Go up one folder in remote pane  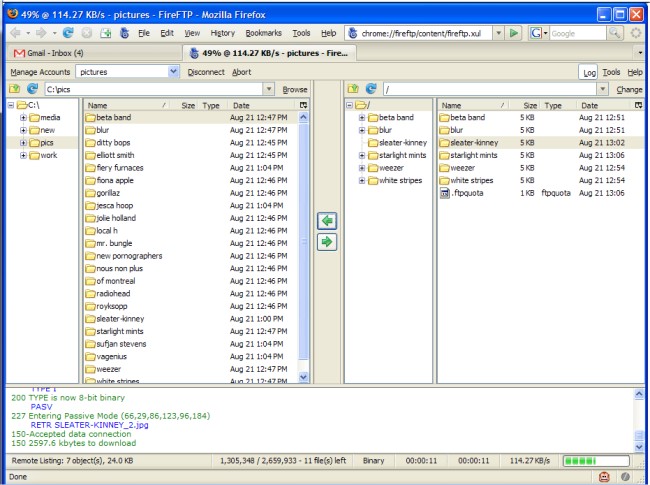tap(353, 89)
